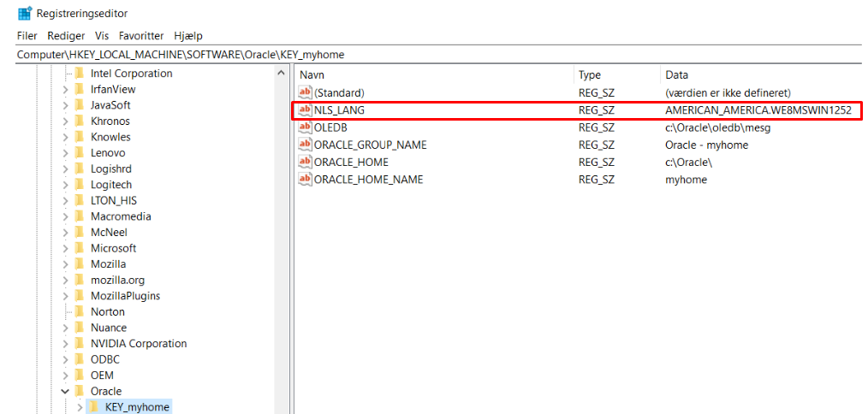Click the IrfanView folder icon
The image size is (868, 414).
(x=79, y=89)
